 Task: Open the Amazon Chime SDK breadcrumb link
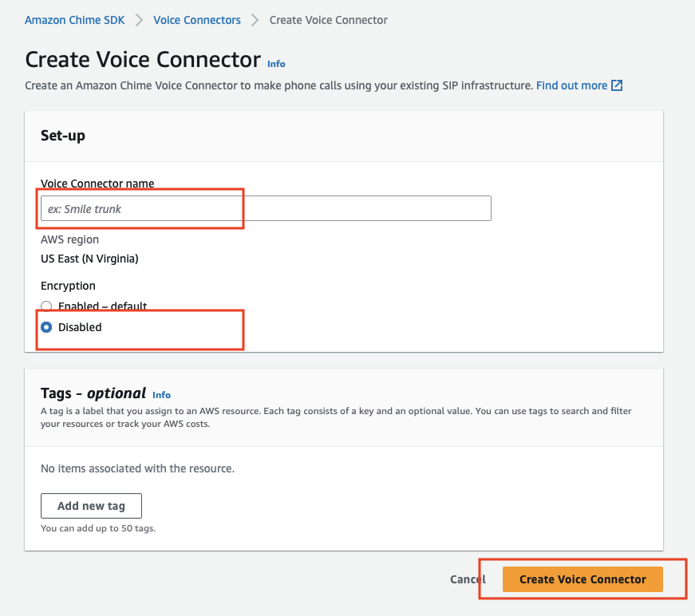[74, 20]
